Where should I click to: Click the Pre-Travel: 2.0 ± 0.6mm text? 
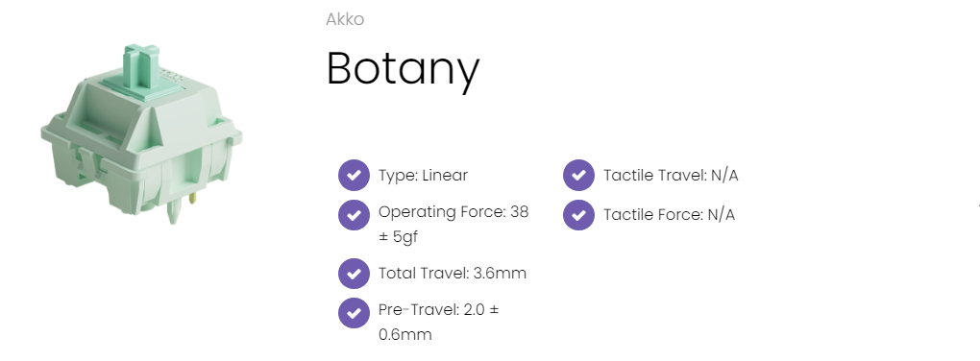(x=439, y=323)
